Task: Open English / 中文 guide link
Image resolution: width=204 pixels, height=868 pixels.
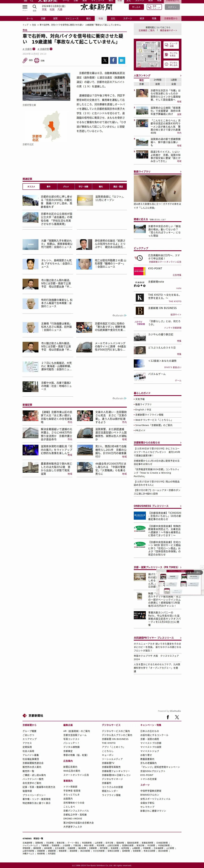Action: click(143, 410)
